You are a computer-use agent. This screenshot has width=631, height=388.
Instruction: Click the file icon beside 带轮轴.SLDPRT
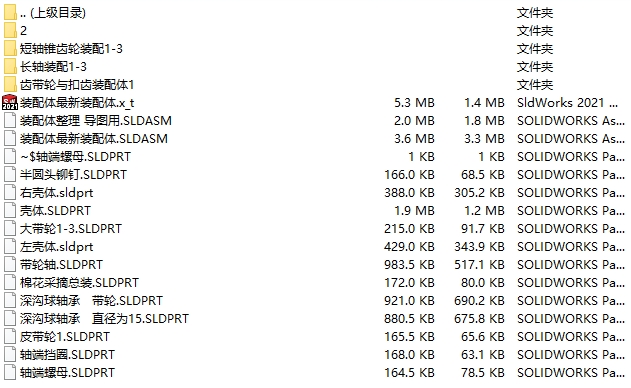(x=10, y=264)
